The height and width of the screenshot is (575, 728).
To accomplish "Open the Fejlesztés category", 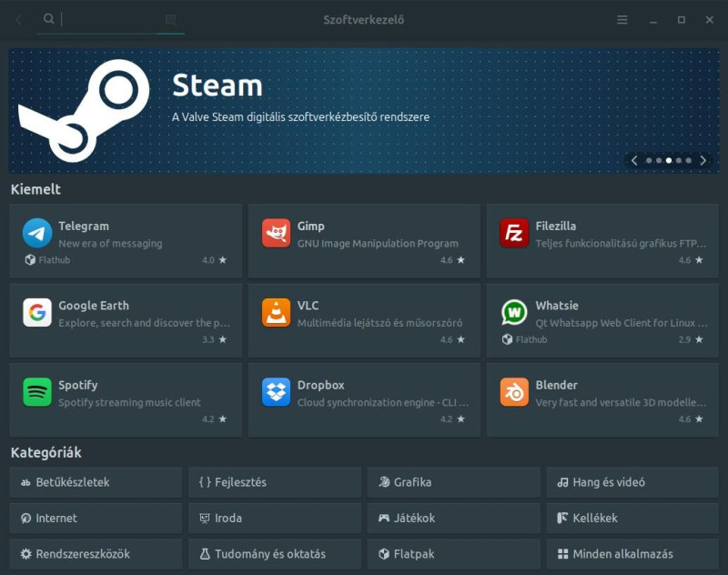I will 275,482.
